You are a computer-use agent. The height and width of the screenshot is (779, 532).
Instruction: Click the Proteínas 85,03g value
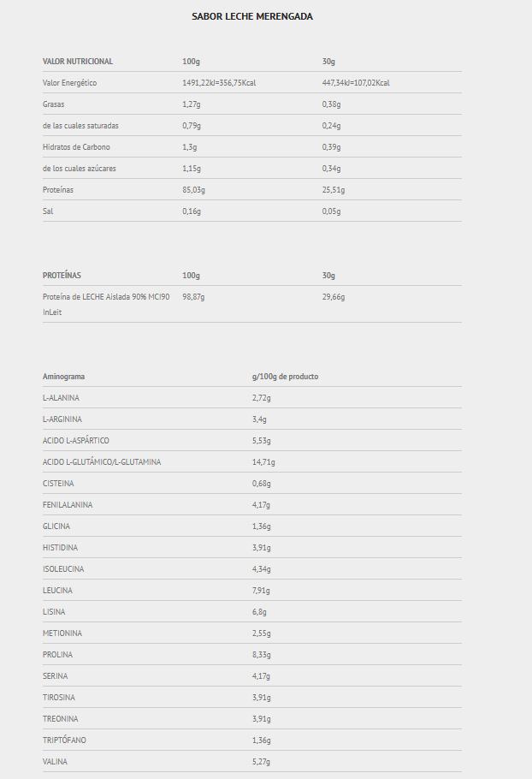coord(193,190)
